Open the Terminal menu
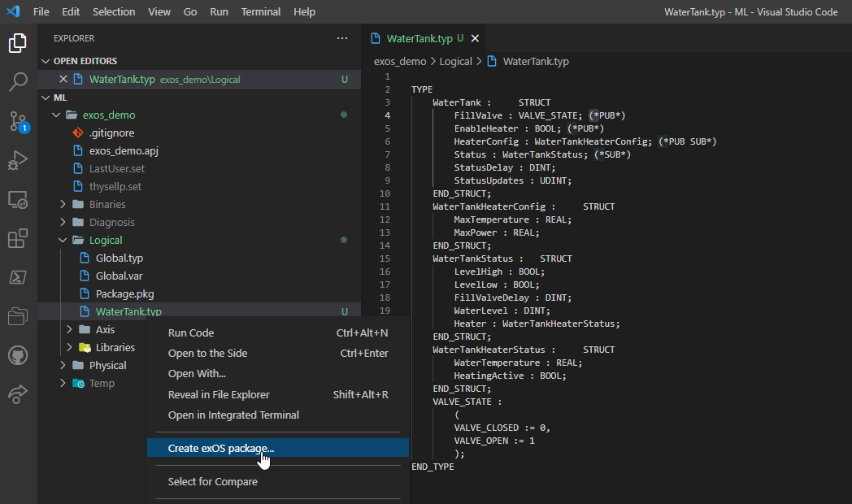 pyautogui.click(x=261, y=11)
